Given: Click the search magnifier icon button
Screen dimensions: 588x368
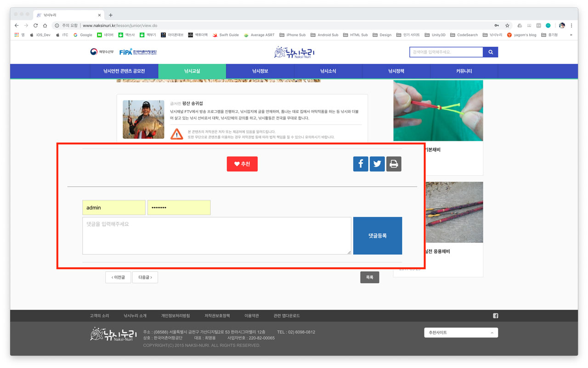Looking at the screenshot, I should [491, 52].
